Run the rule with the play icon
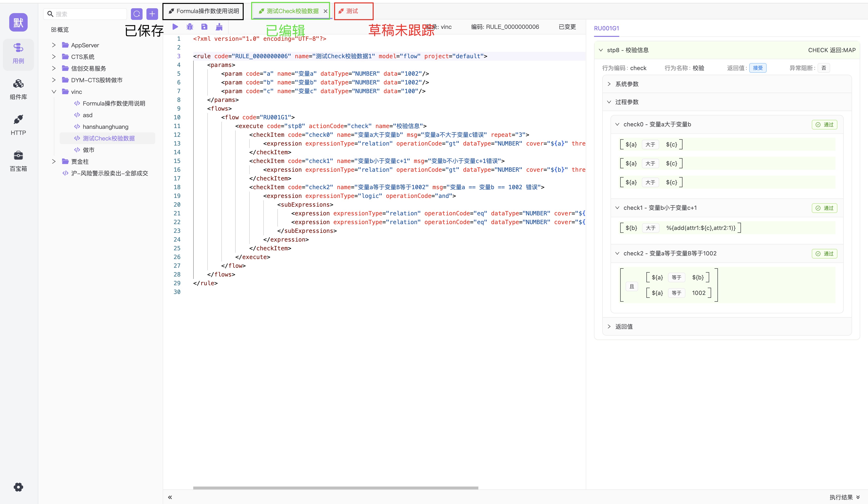The image size is (868, 504). tap(175, 26)
